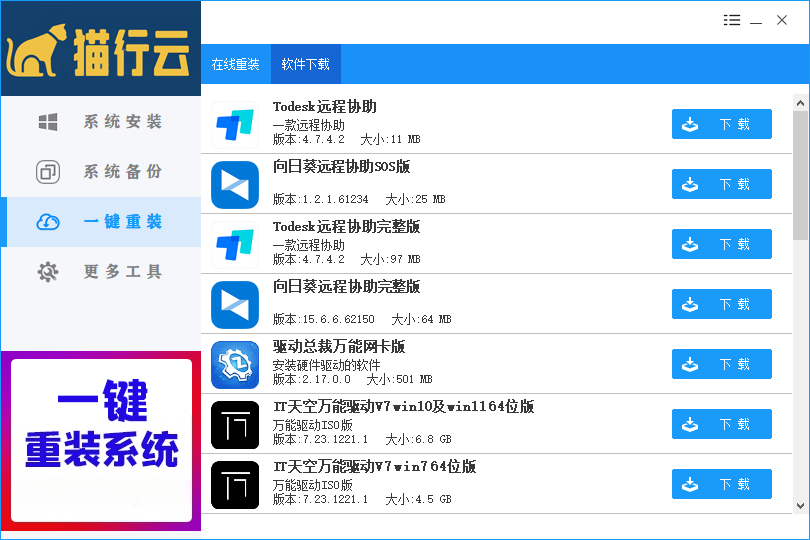The image size is (810, 540).
Task: Switch to the 在线重装 tab
Action: (x=235, y=64)
